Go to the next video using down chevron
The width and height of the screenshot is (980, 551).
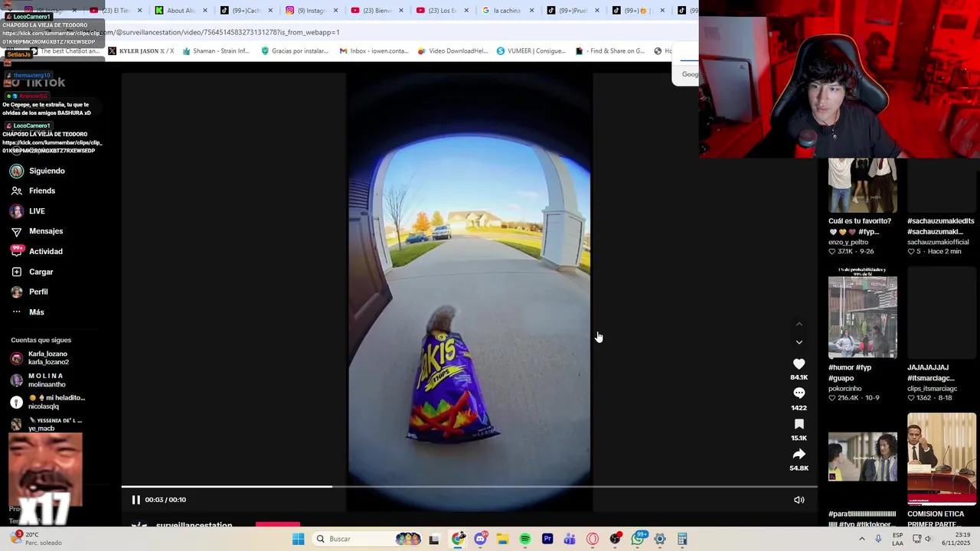(x=799, y=342)
